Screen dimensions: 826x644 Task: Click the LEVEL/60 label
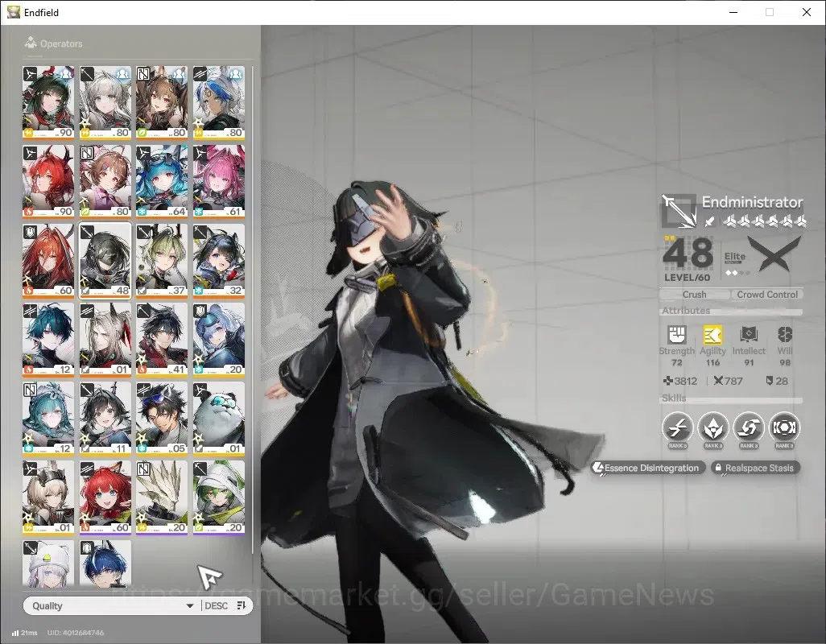(687, 277)
